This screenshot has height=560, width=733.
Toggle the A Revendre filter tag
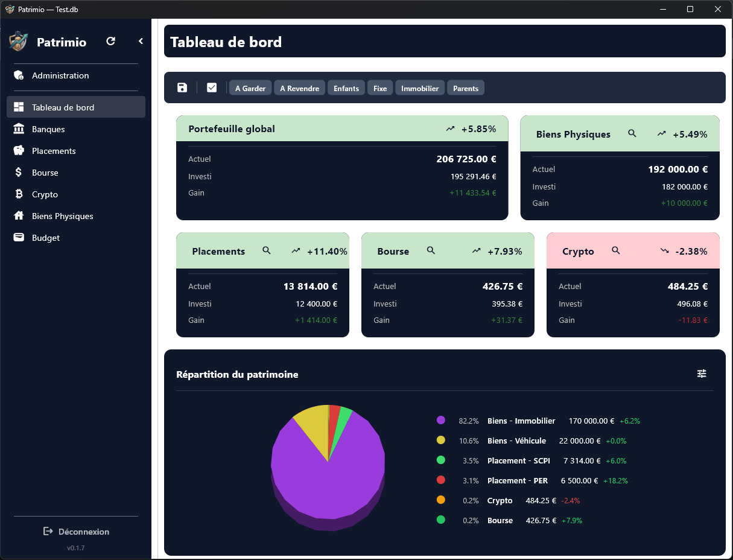300,88
